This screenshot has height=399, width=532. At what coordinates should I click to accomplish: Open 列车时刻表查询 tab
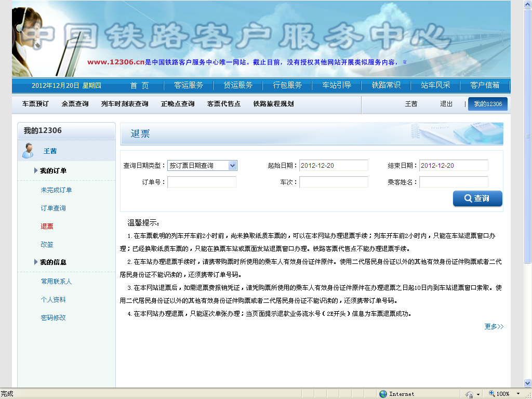[x=125, y=104]
